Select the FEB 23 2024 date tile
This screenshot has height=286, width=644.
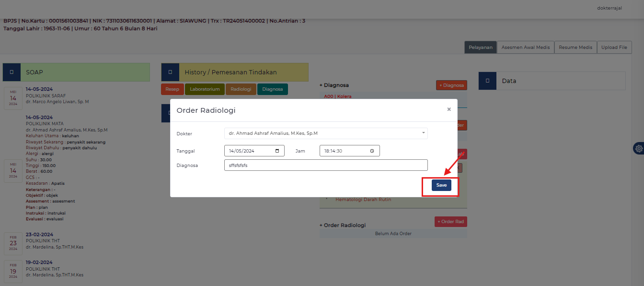pyautogui.click(x=13, y=243)
